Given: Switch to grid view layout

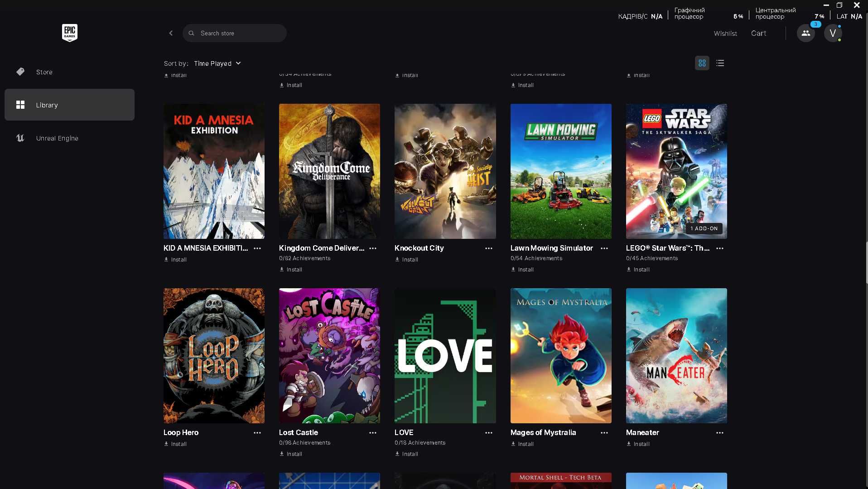Looking at the screenshot, I should click(702, 63).
